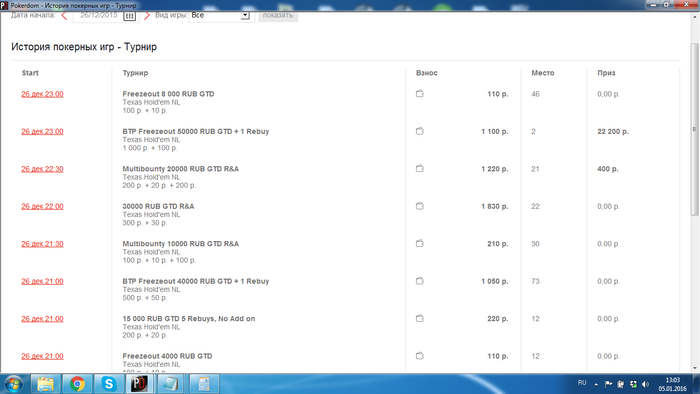Open details icon for BTP Freezeout 50000 RUB GTD

[420, 131]
